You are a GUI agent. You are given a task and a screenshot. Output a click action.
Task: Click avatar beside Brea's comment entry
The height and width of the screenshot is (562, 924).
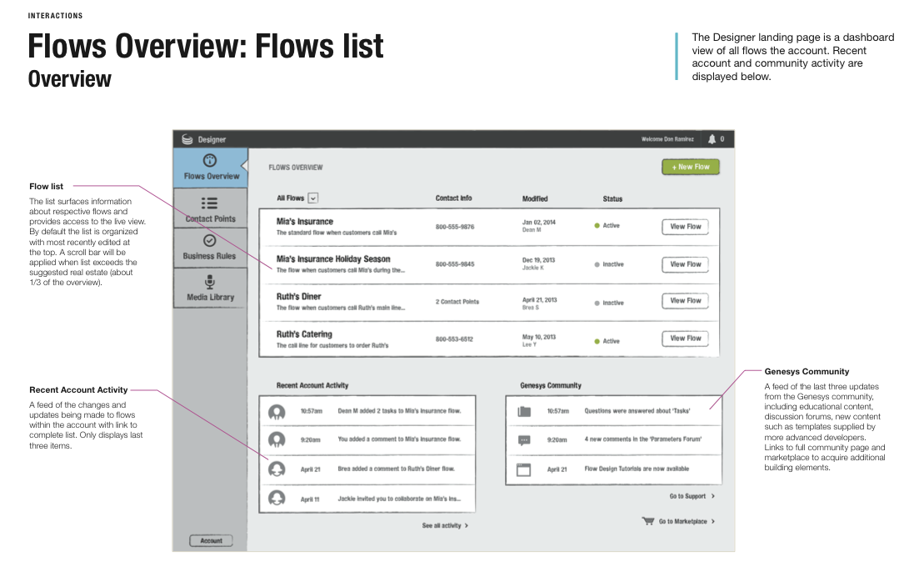tap(277, 469)
